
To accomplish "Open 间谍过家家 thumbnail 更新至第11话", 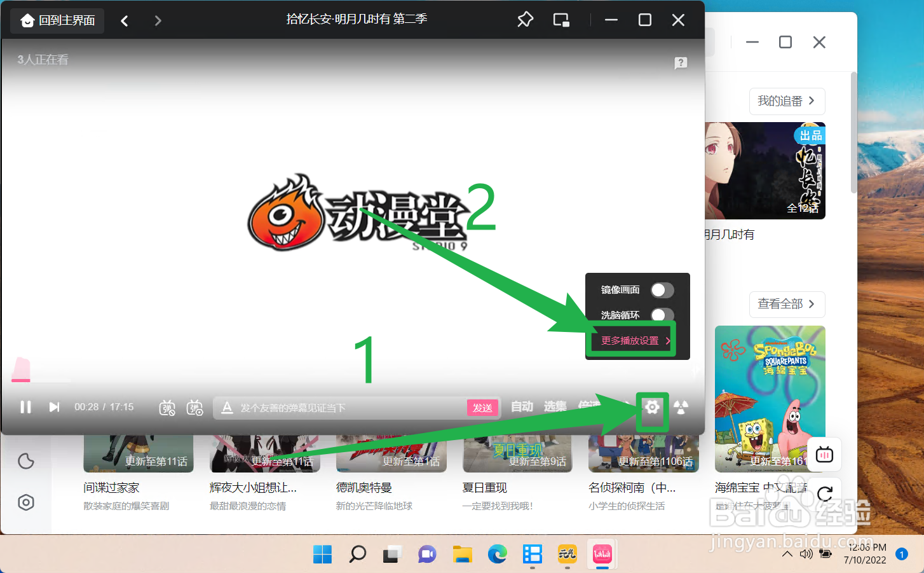I will pyautogui.click(x=139, y=453).
